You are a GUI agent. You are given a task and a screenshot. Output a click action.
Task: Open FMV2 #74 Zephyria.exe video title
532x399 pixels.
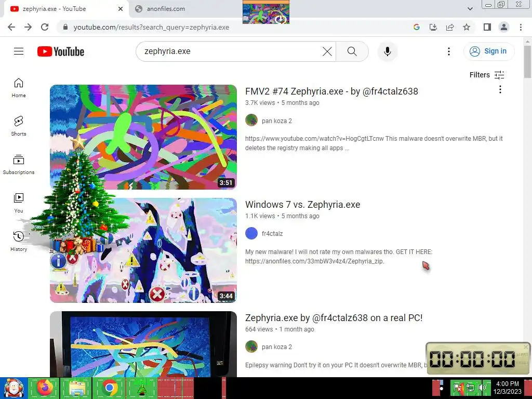[331, 91]
